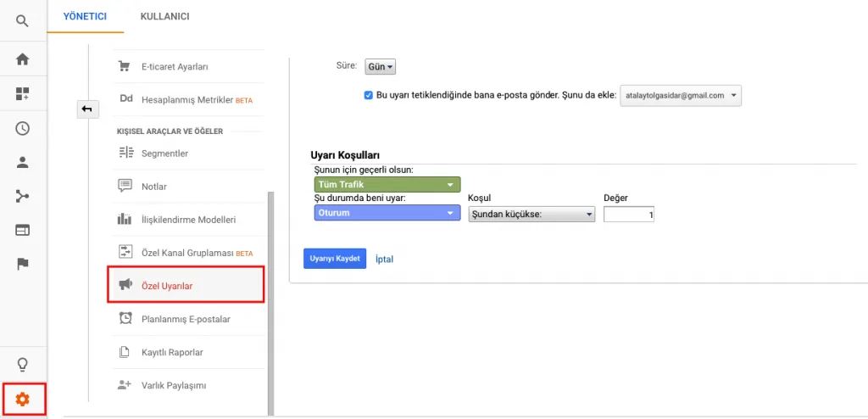This screenshot has height=419, width=868.
Task: Click the 'Şu durumda beni uyar:' label
Action: click(360, 198)
